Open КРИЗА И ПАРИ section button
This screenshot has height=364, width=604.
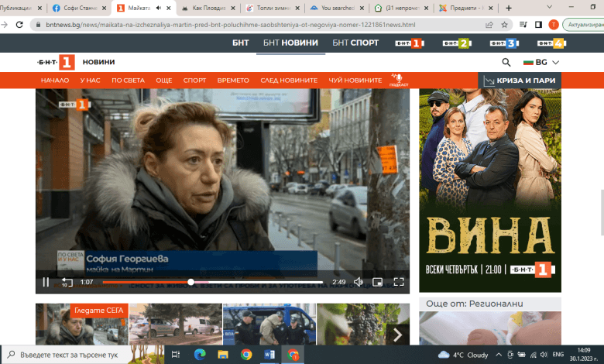tap(520, 81)
